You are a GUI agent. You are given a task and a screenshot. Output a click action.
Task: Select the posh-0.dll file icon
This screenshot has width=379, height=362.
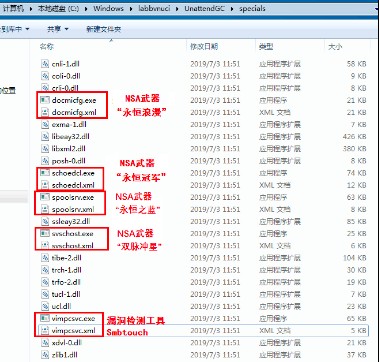45,161
